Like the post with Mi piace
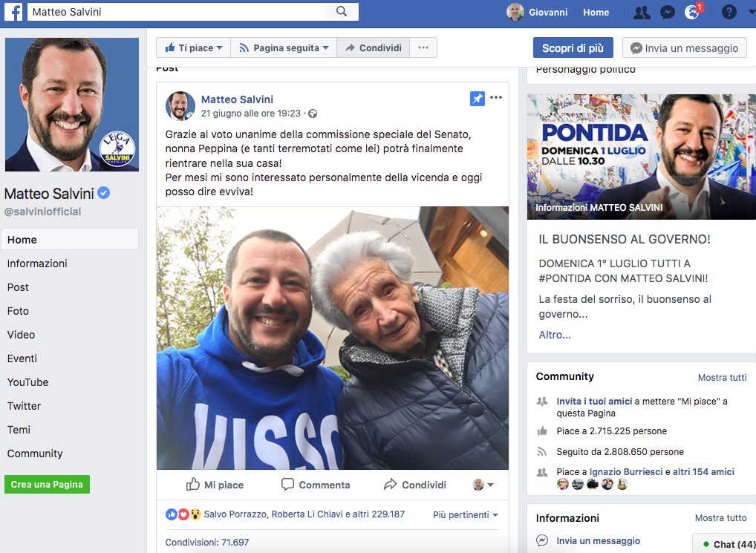 [x=215, y=485]
